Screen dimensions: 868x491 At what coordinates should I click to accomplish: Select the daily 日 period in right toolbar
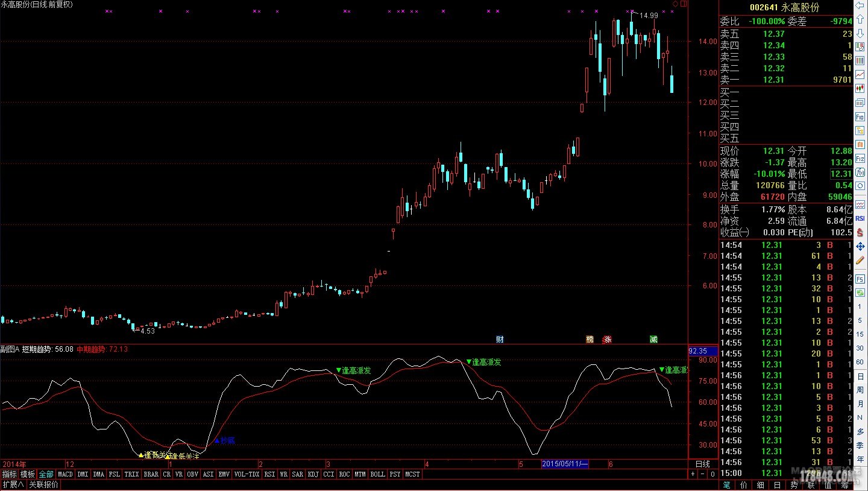(x=860, y=376)
